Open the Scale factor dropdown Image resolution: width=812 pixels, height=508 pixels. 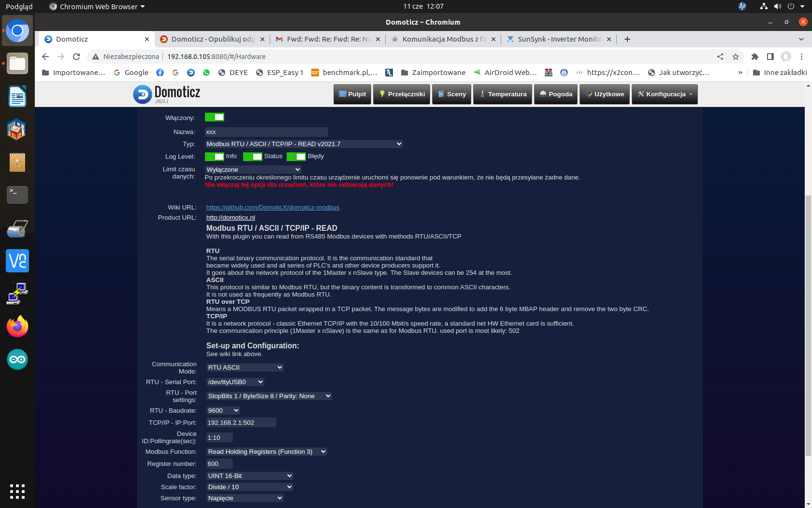point(249,487)
